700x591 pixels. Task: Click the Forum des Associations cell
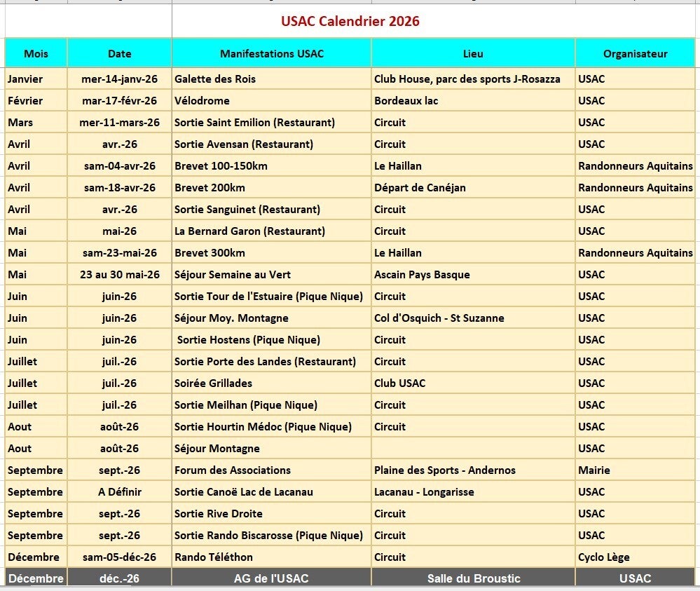[271, 470]
